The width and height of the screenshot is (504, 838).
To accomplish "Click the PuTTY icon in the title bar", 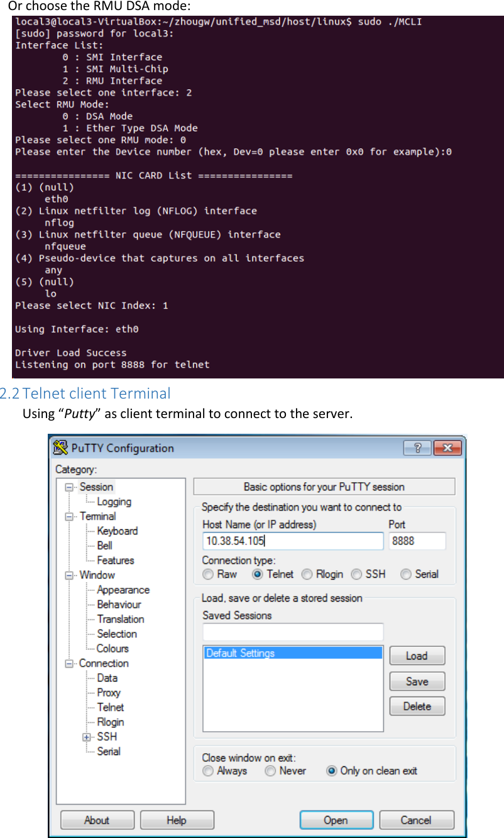I will (x=60, y=448).
